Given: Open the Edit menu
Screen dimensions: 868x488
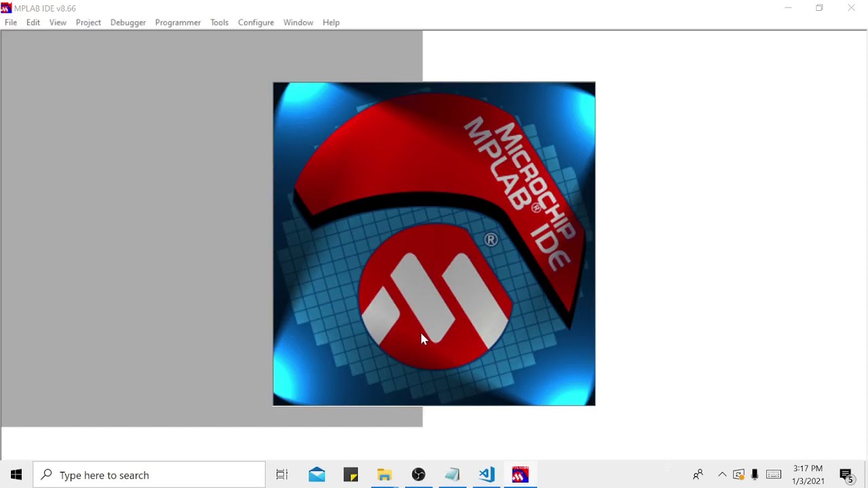Looking at the screenshot, I should point(33,22).
